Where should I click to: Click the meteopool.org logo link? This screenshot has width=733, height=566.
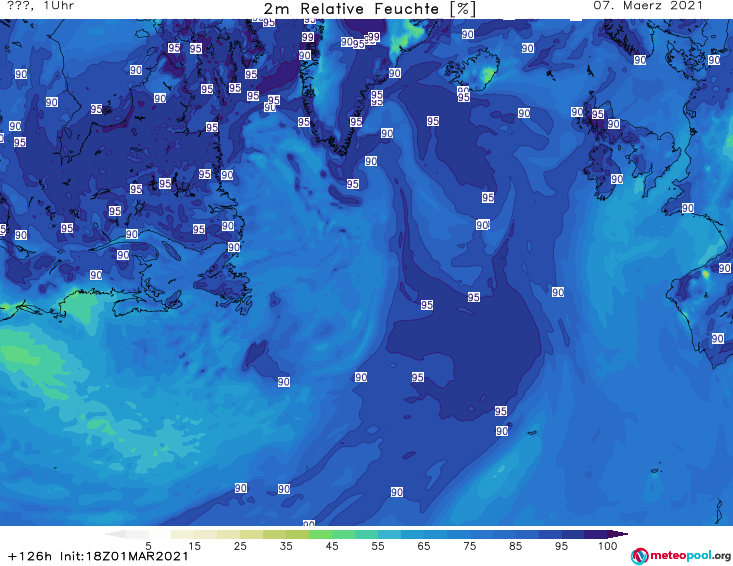[681, 556]
